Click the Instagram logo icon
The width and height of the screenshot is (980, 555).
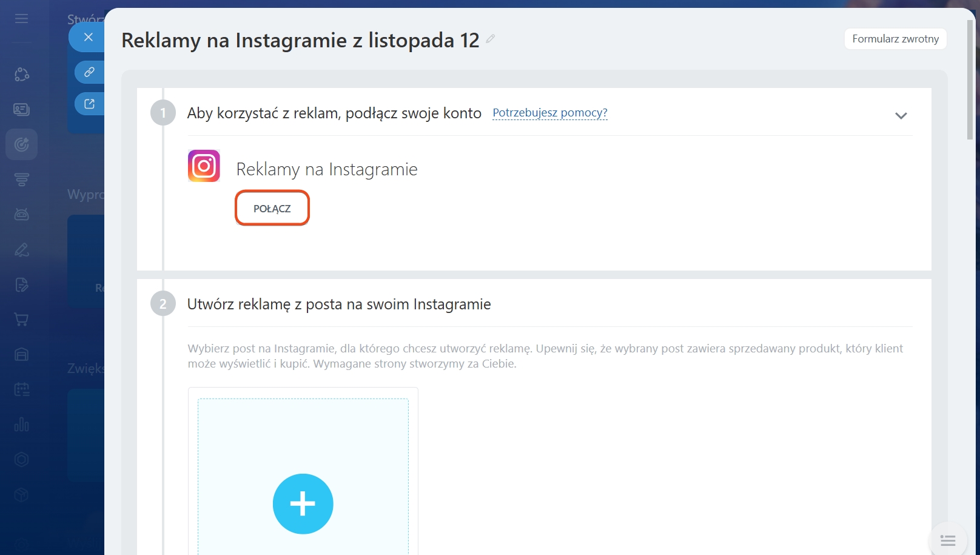tap(204, 166)
